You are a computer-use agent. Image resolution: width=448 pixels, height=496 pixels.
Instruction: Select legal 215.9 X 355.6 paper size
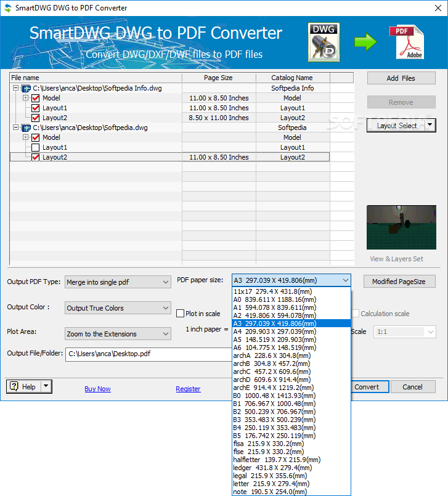tap(291, 476)
